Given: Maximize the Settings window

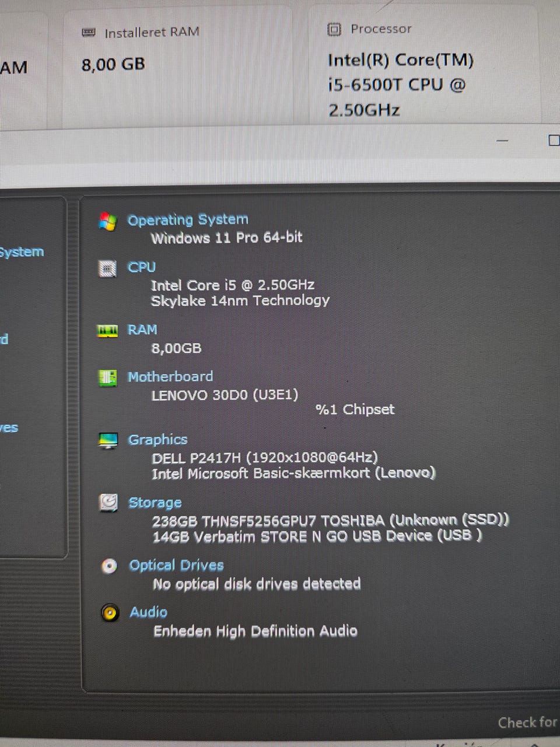Looking at the screenshot, I should [x=554, y=140].
